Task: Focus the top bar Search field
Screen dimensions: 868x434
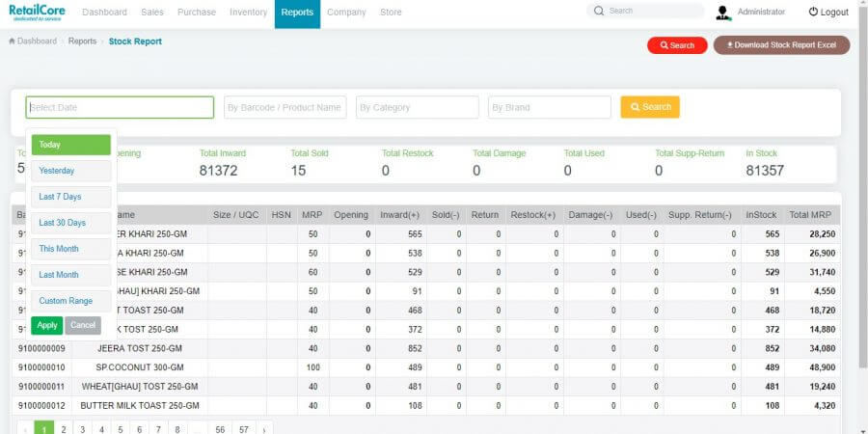Action: (x=645, y=11)
